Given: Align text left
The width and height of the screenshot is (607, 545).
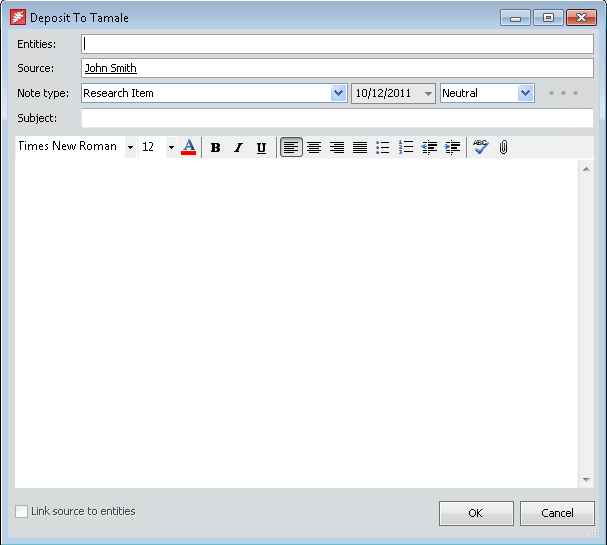Looking at the screenshot, I should [291, 147].
